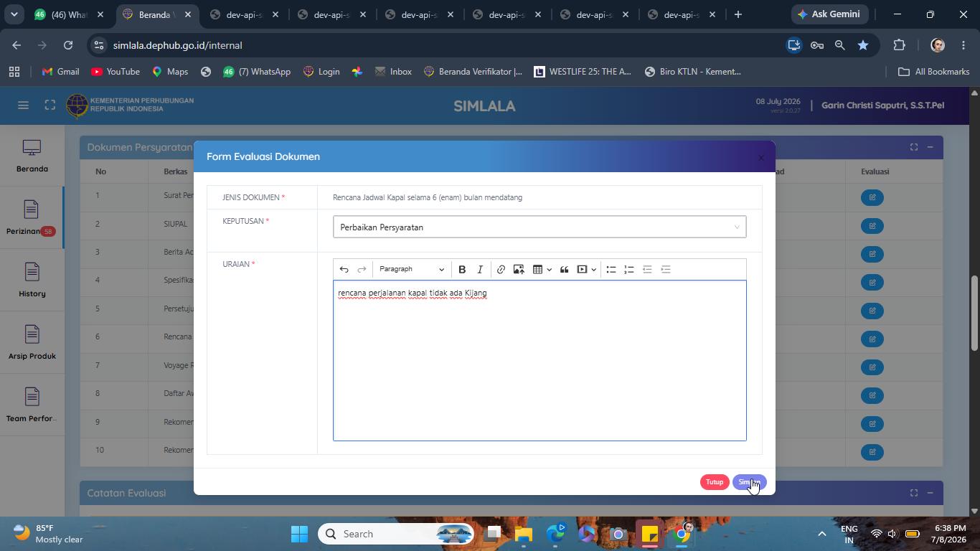The height and width of the screenshot is (551, 980).
Task: Open All Bookmarks folder
Action: (934, 72)
